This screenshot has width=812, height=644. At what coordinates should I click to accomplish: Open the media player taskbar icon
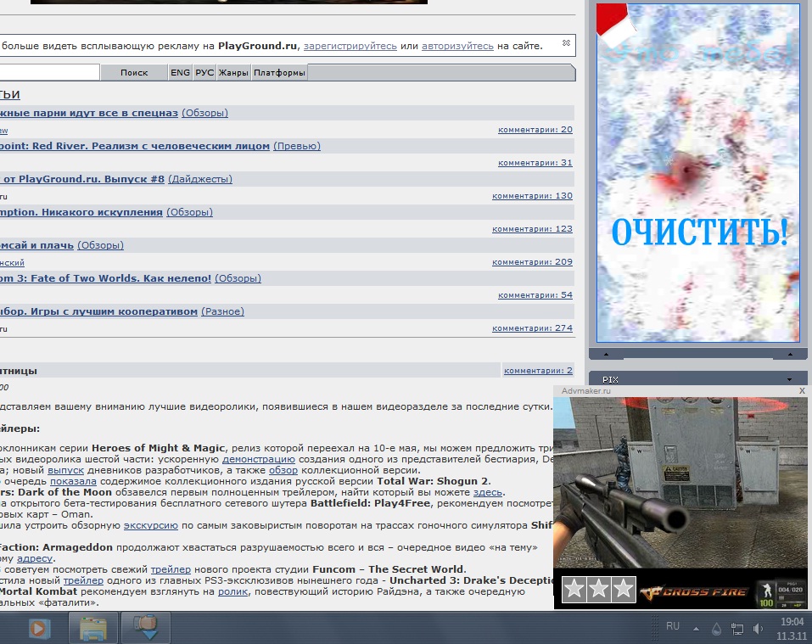point(40,628)
